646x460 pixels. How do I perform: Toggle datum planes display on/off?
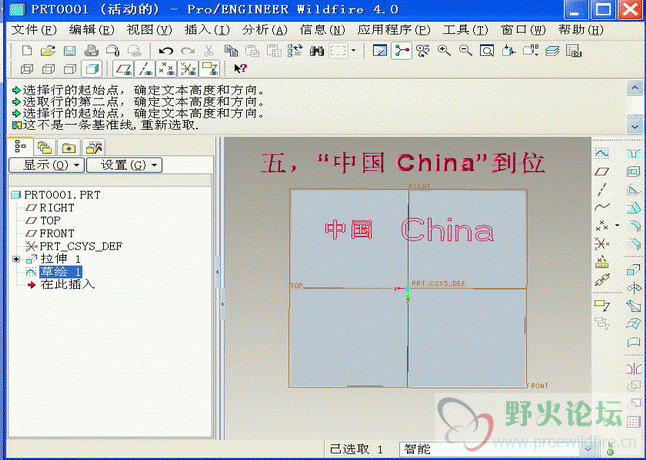click(x=123, y=68)
